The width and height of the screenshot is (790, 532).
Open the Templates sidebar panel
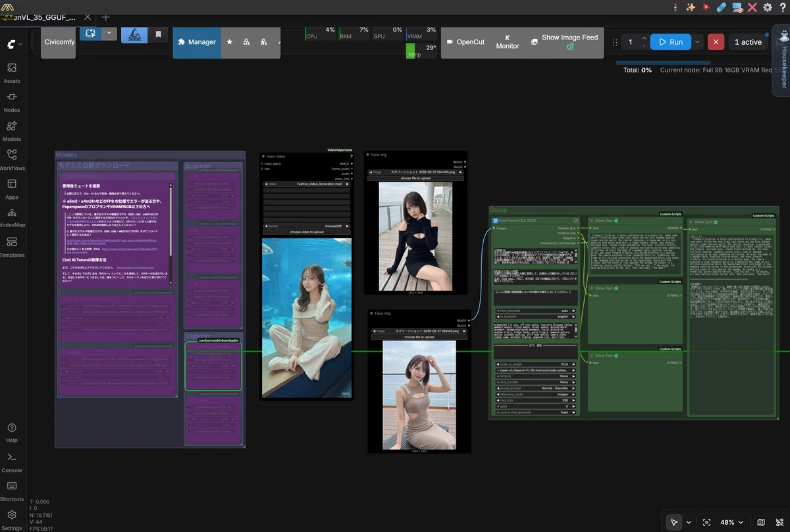(12, 246)
